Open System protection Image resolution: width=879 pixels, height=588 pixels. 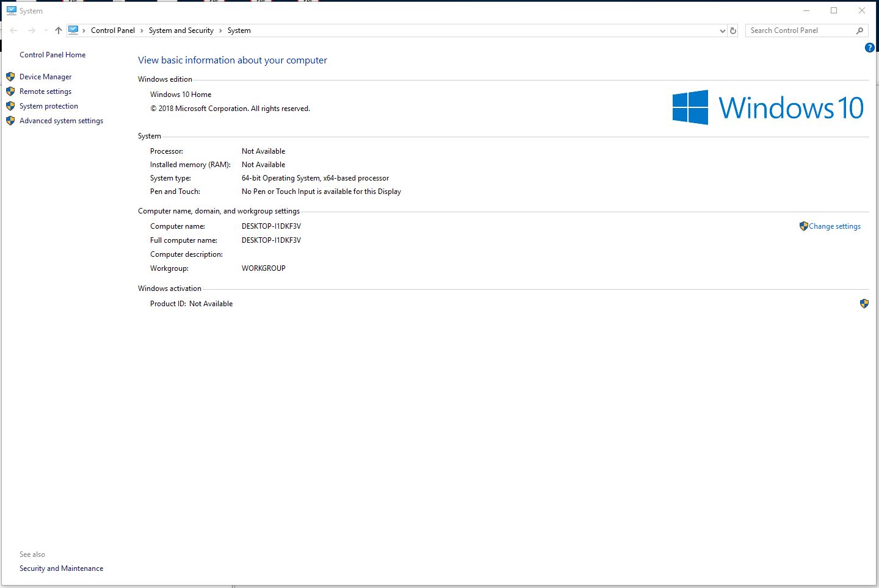point(49,106)
